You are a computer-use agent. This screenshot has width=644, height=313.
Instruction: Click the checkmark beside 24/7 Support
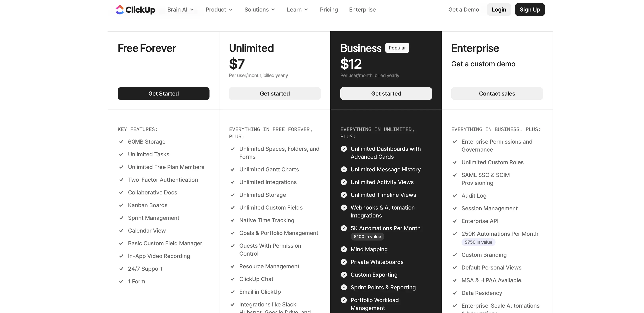click(121, 269)
